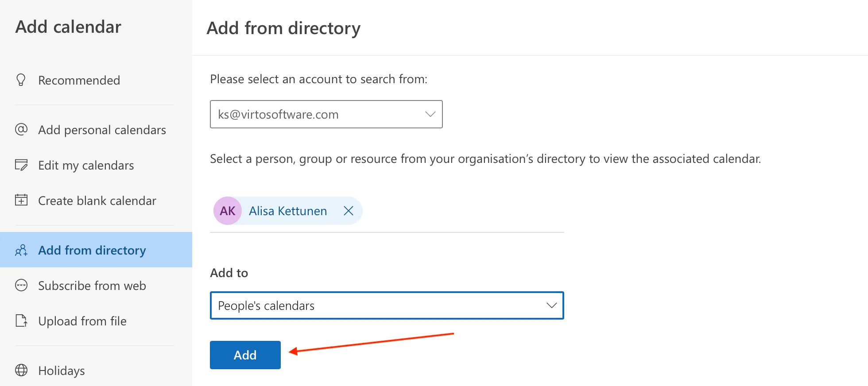This screenshot has height=386, width=868.
Task: Open Add personal calendars
Action: [96, 130]
